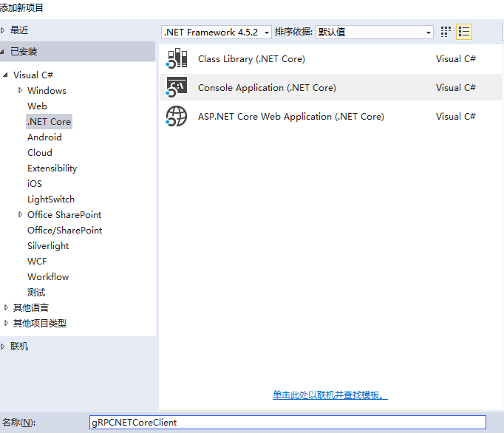Open the .NET Framework 4.5.2 version dropdown
This screenshot has height=433, width=504.
(217, 33)
